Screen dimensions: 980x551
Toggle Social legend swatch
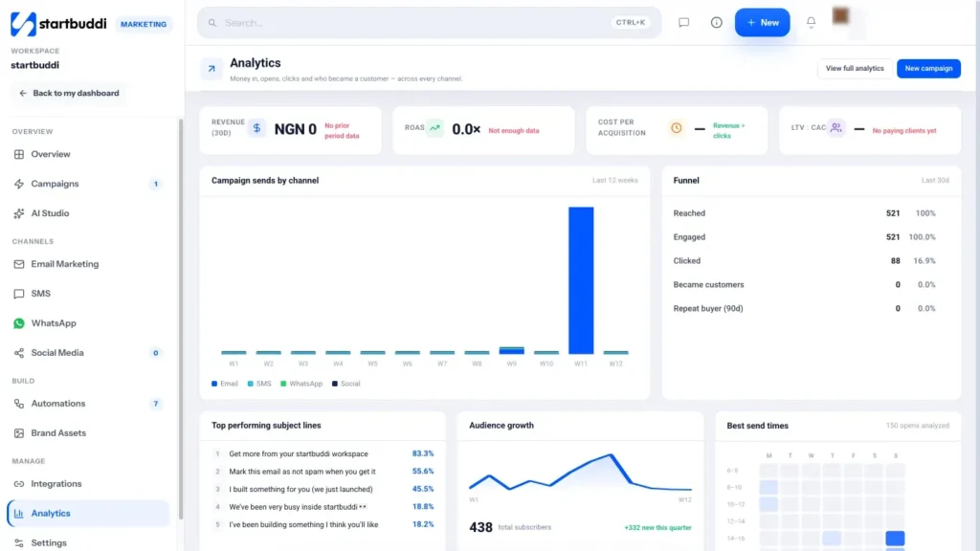(335, 384)
